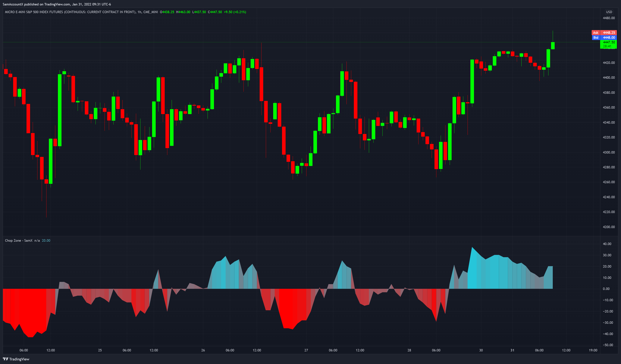Click the 4480.00 price axis label
Screen dimensions: 621x364
tap(609, 18)
